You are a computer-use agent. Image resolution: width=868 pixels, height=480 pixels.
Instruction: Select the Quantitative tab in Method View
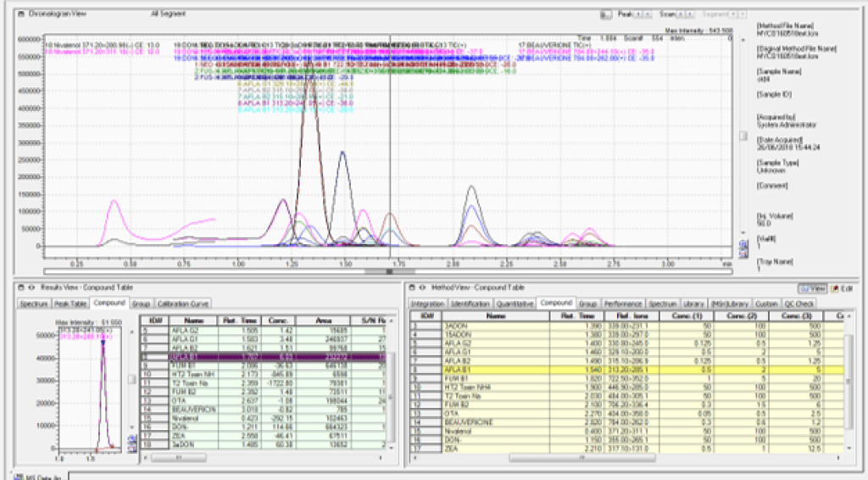point(514,303)
